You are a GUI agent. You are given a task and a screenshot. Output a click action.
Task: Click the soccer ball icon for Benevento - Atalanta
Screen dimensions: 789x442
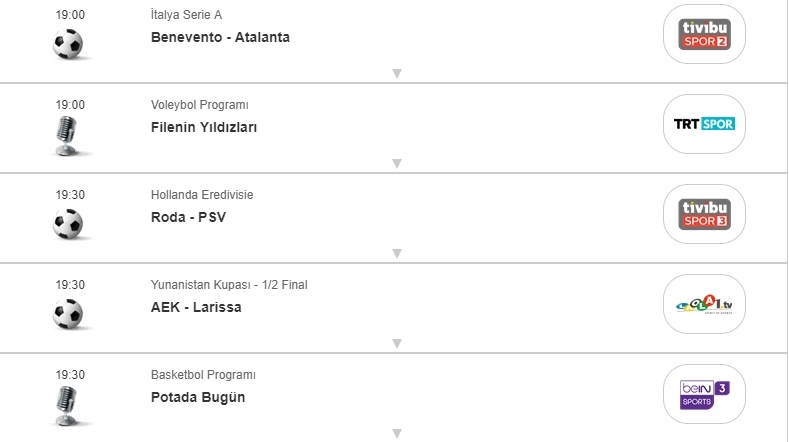click(x=68, y=43)
